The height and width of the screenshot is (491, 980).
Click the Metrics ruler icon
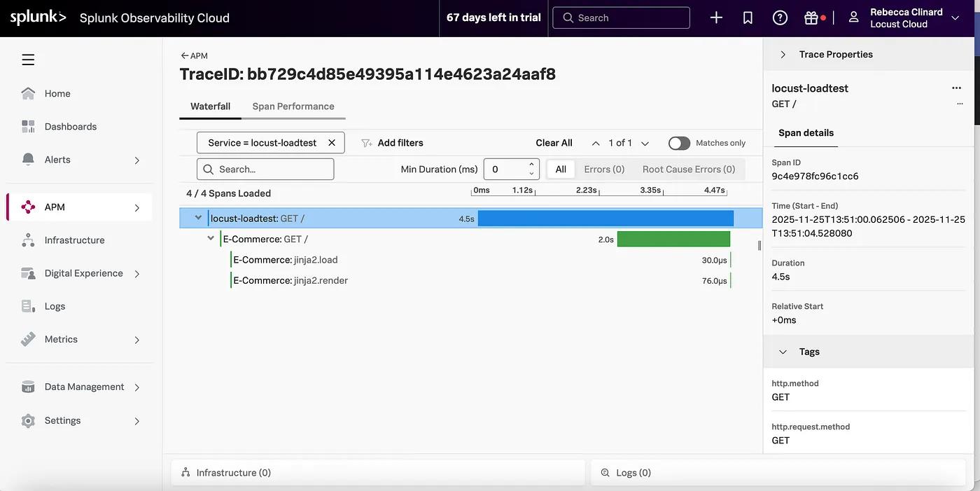(x=28, y=339)
